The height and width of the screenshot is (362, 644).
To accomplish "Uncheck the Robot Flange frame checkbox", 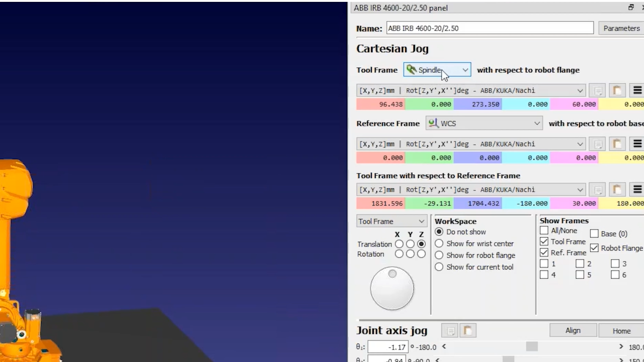I will pyautogui.click(x=594, y=248).
